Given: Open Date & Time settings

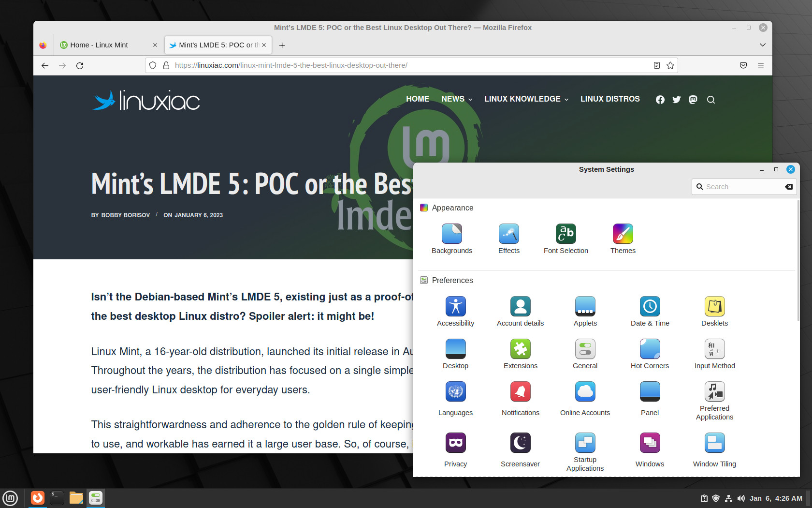Looking at the screenshot, I should 650,312.
